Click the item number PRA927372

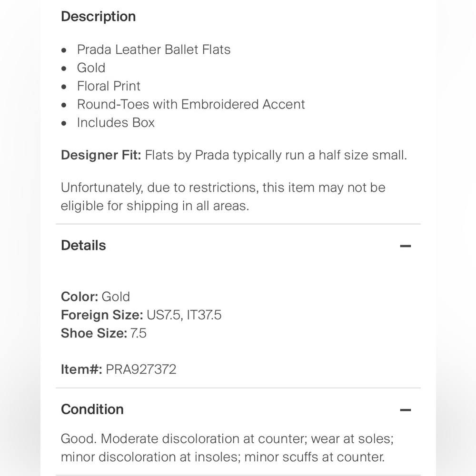141,369
